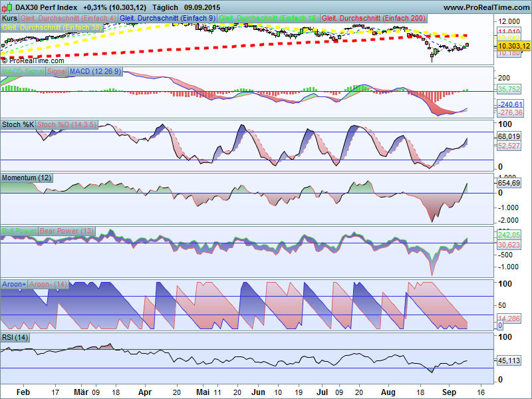Image resolution: width=532 pixels, height=399 pixels.
Task: Open the MACD (12 26 9) label
Action: (95, 72)
